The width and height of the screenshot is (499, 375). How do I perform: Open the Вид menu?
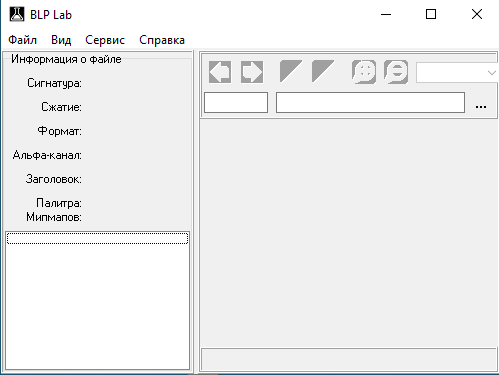(61, 40)
